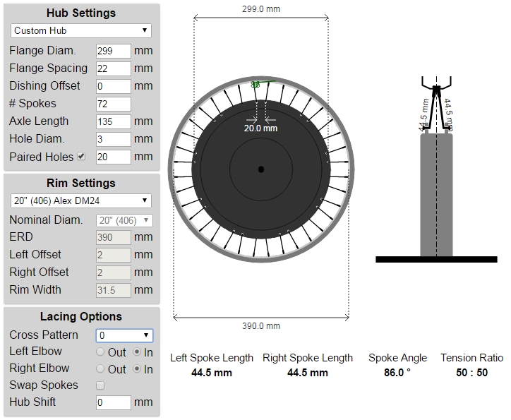Open the Custom Hub dropdown
The width and height of the screenshot is (511, 420).
click(x=81, y=30)
